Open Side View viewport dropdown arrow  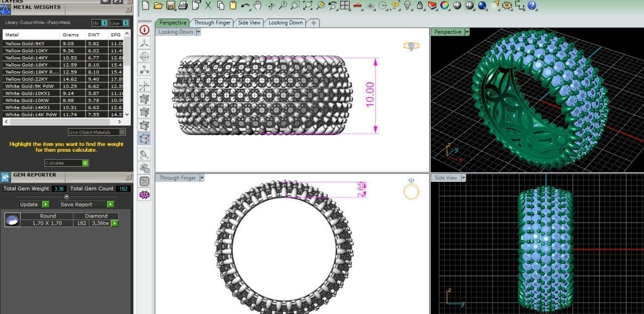pos(463,177)
